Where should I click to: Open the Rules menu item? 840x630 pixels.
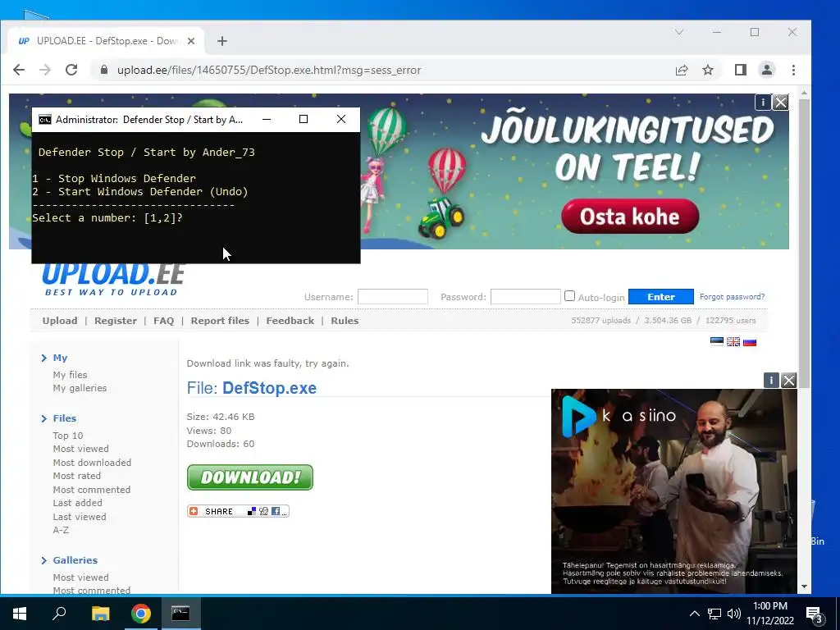click(345, 321)
